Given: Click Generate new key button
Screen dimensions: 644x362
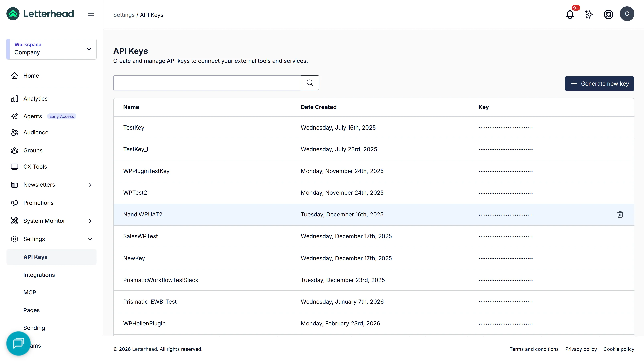Looking at the screenshot, I should [x=599, y=84].
